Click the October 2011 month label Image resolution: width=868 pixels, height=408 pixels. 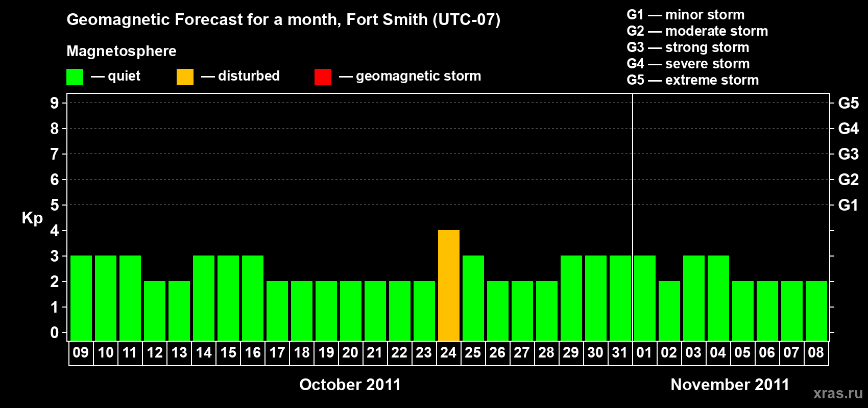pos(350,385)
